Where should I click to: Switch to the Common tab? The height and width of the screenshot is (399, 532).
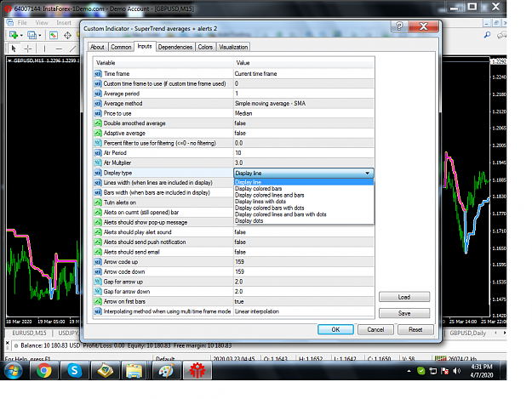121,47
